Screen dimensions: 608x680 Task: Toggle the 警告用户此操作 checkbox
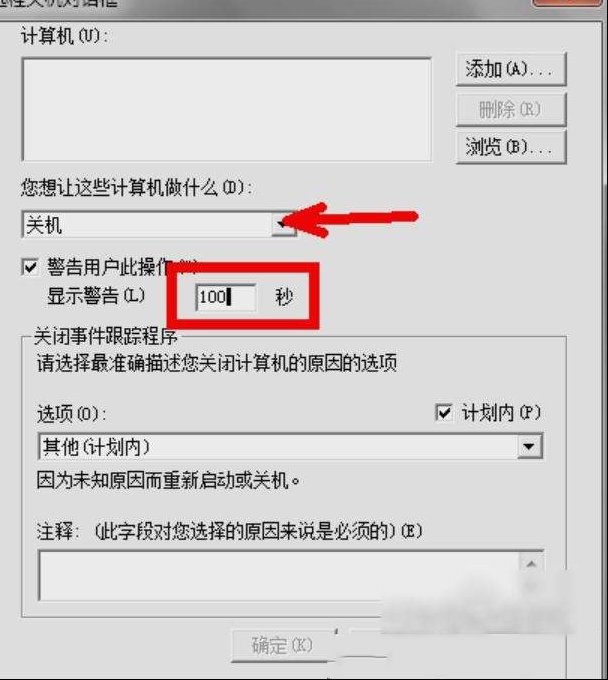[30, 267]
